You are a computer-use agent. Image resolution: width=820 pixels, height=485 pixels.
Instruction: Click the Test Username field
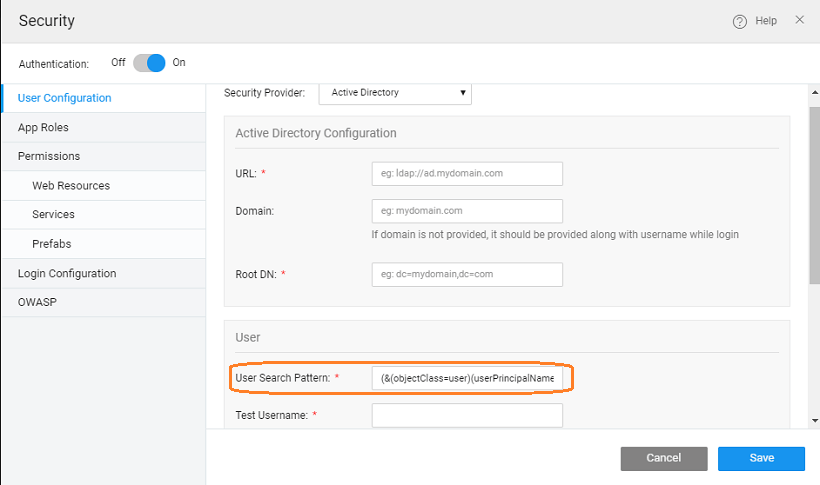click(467, 415)
